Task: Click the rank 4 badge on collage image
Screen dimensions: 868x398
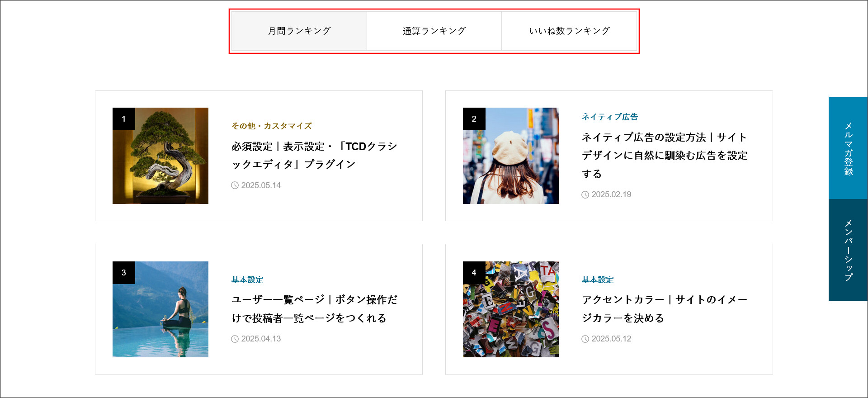Action: [474, 273]
